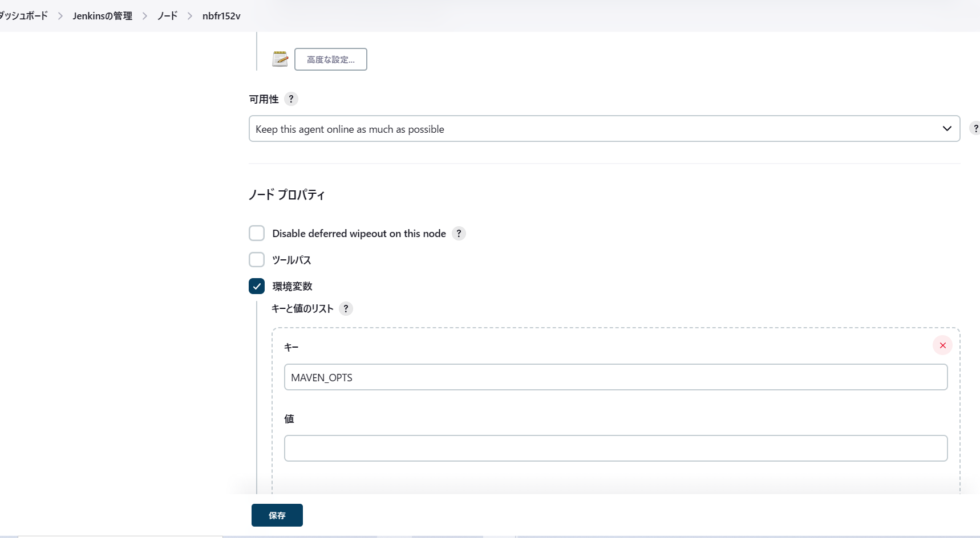This screenshot has width=980, height=538.
Task: Open the Jenkinsの管理 breadcrumb
Action: point(103,16)
